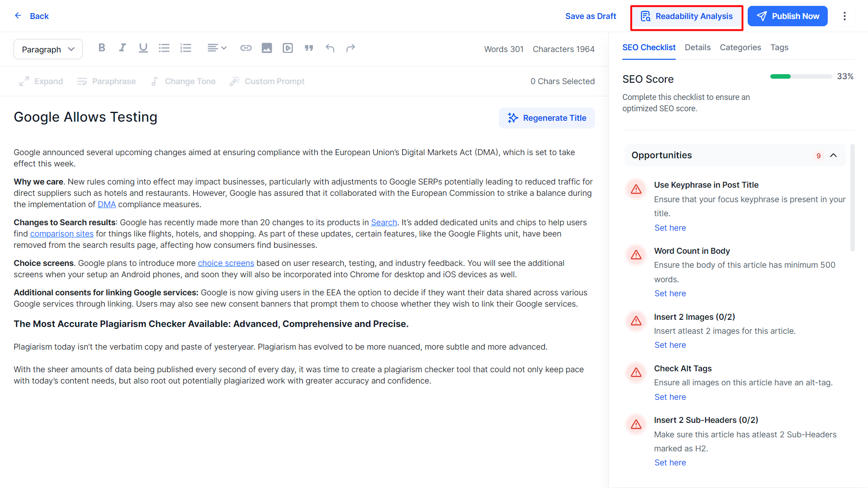Click the Expand AI tool
The height and width of the screenshot is (488, 868).
tap(41, 81)
